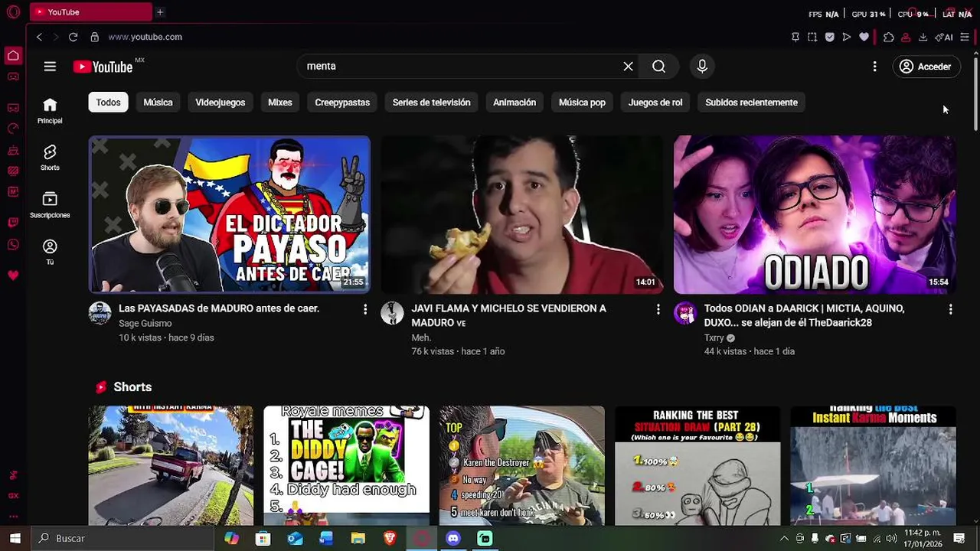Select the Series de televisión chip
980x551 pixels.
(431, 103)
